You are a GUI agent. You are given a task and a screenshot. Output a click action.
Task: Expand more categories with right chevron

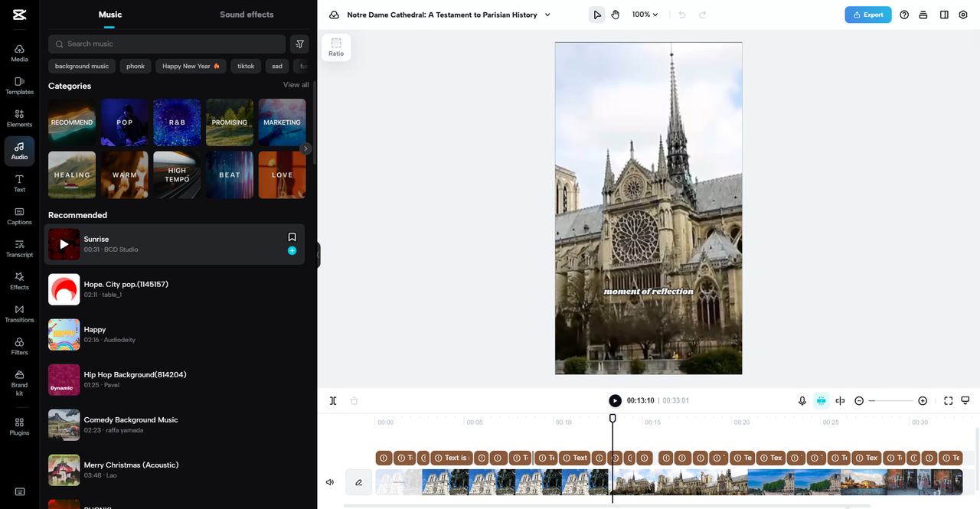pos(305,148)
